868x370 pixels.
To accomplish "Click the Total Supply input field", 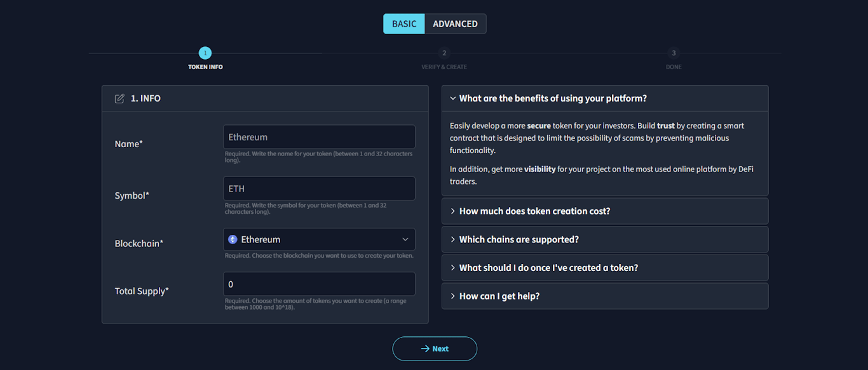I will (x=319, y=284).
